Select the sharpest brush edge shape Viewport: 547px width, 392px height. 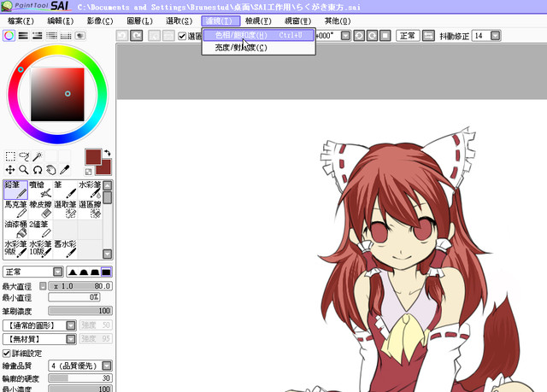[73, 272]
